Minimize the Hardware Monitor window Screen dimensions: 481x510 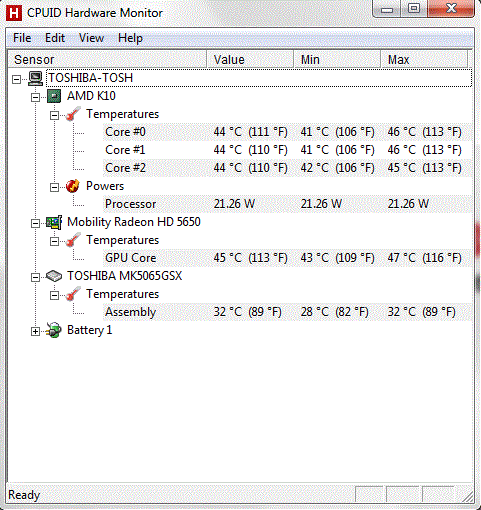coord(387,9)
